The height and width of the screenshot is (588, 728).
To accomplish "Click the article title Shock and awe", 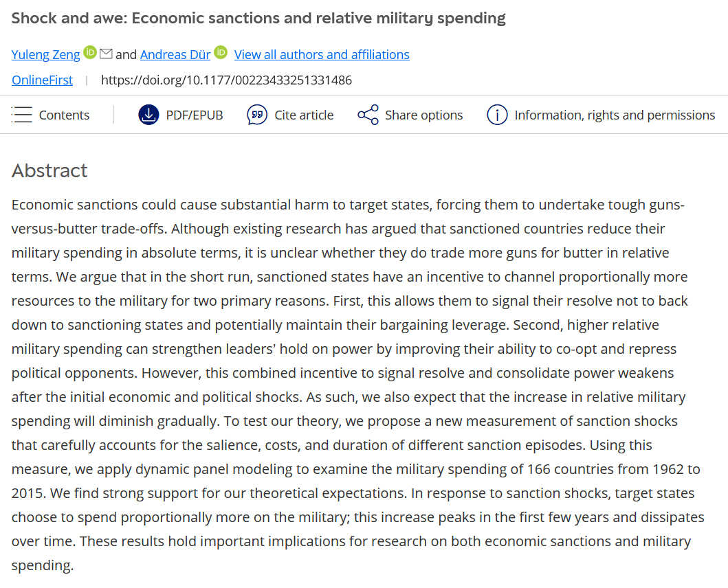I will (x=258, y=19).
